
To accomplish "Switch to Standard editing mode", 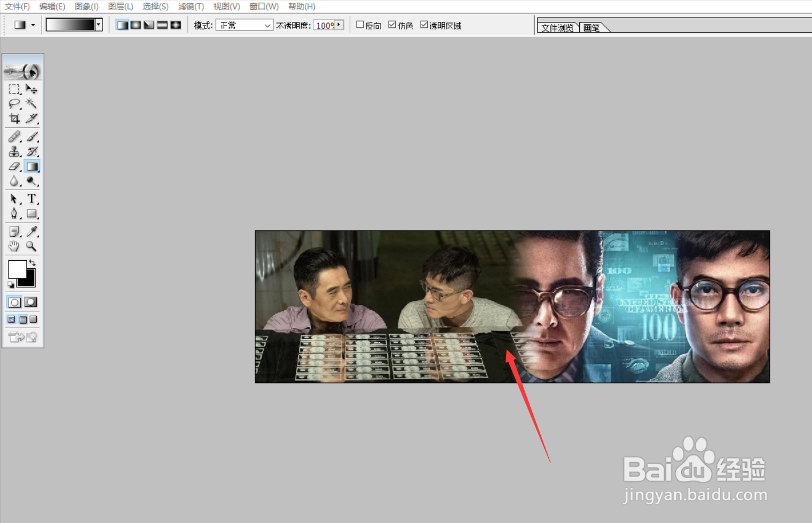I will coord(14,302).
